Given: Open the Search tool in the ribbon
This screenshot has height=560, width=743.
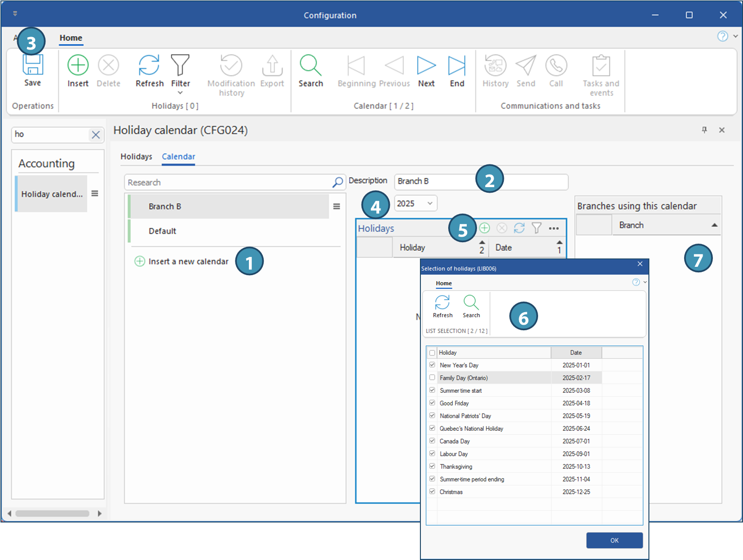Looking at the screenshot, I should pos(310,66).
